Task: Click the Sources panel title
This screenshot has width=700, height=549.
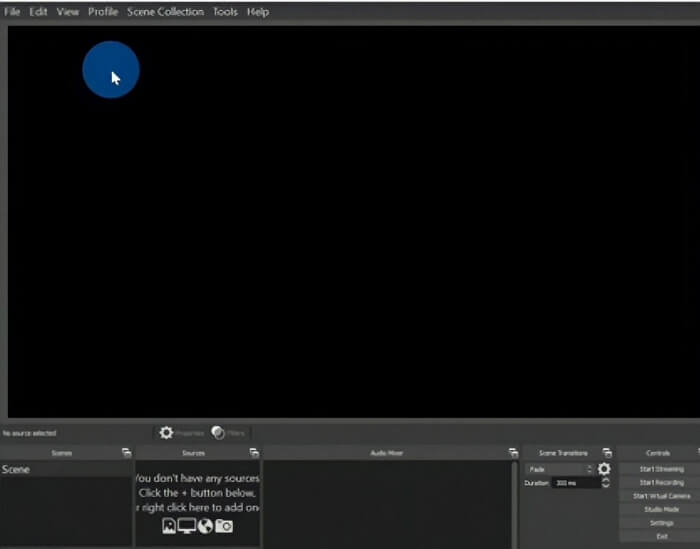Action: point(193,453)
